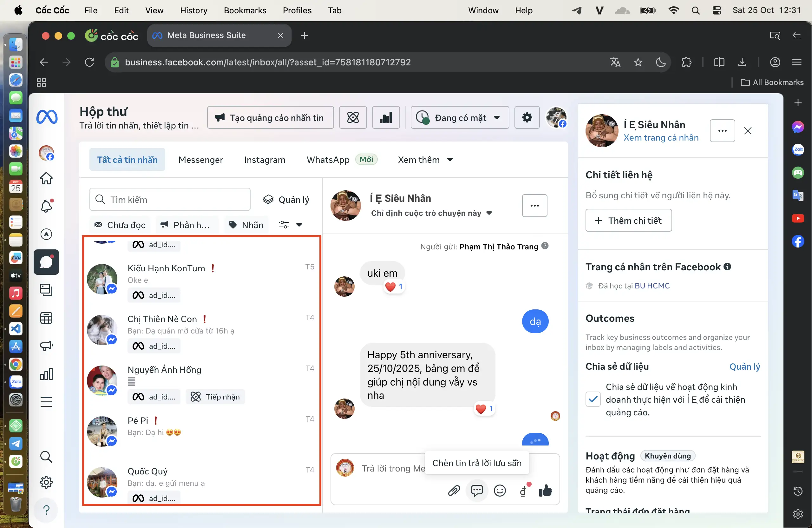The height and width of the screenshot is (528, 812).
Task: Open Xem trang cá nhân link
Action: [x=661, y=137]
